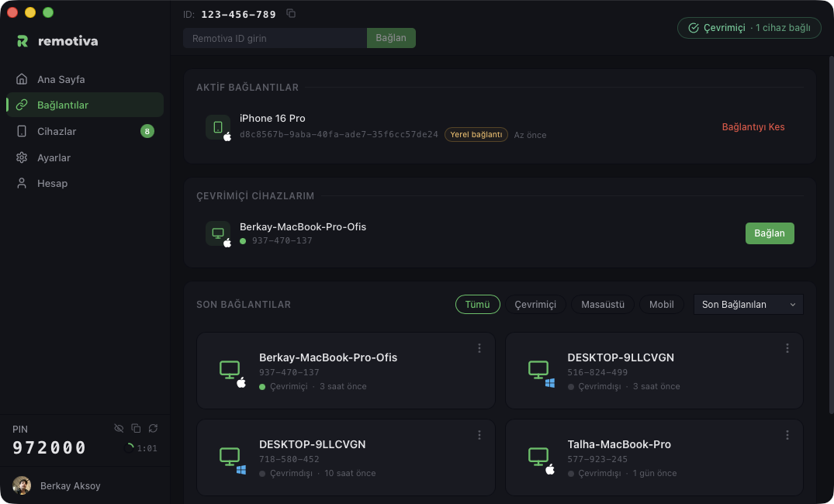Click the iPhone 16 Pro device name

point(272,119)
